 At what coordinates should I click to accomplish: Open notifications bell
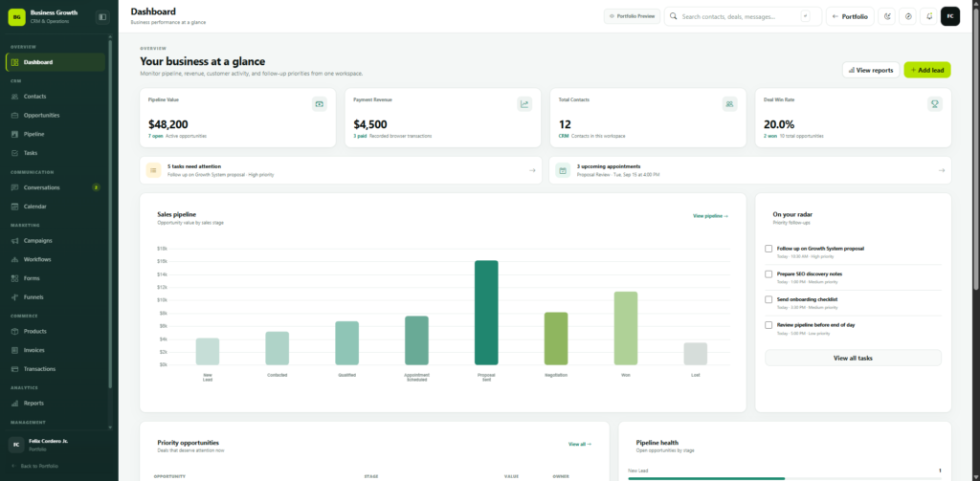pyautogui.click(x=929, y=16)
